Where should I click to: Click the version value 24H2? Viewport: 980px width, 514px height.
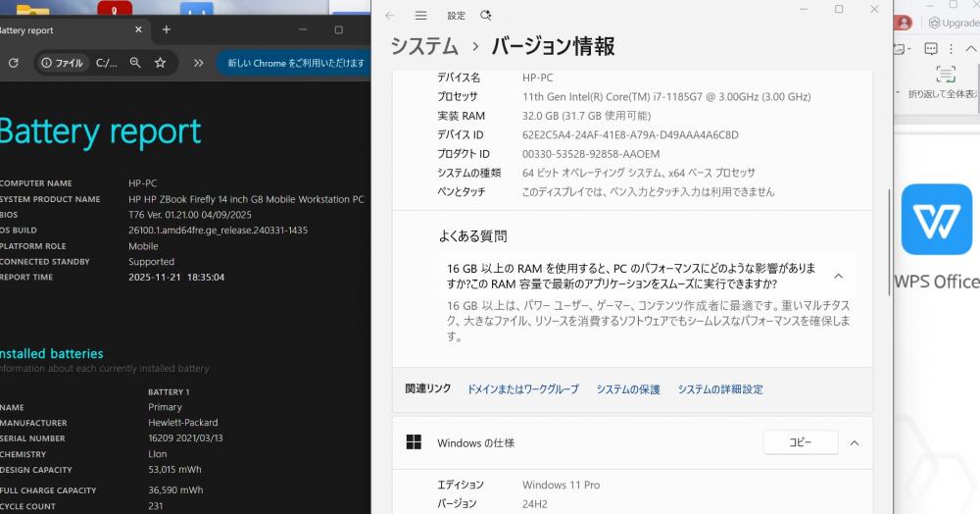[x=534, y=503]
